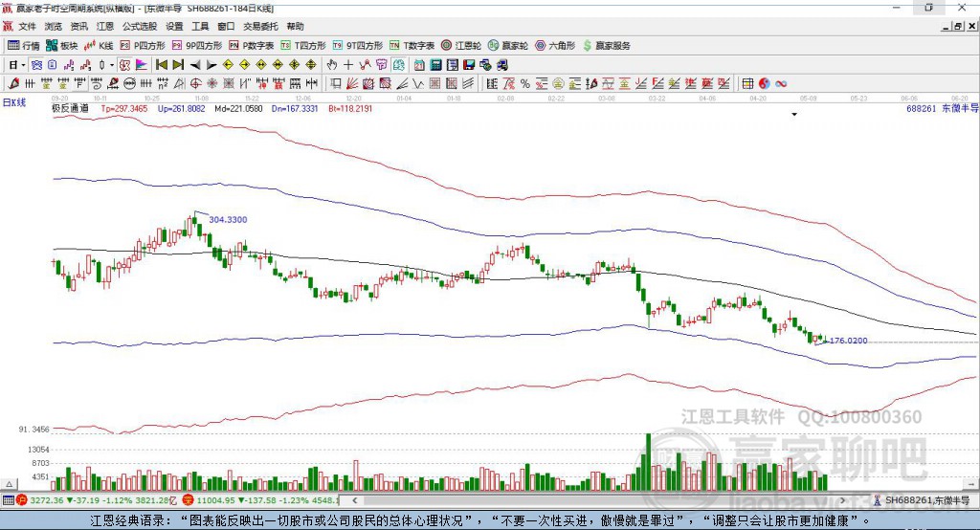Switch to the K线 chart view
This screenshot has height=530, width=980.
coord(99,46)
